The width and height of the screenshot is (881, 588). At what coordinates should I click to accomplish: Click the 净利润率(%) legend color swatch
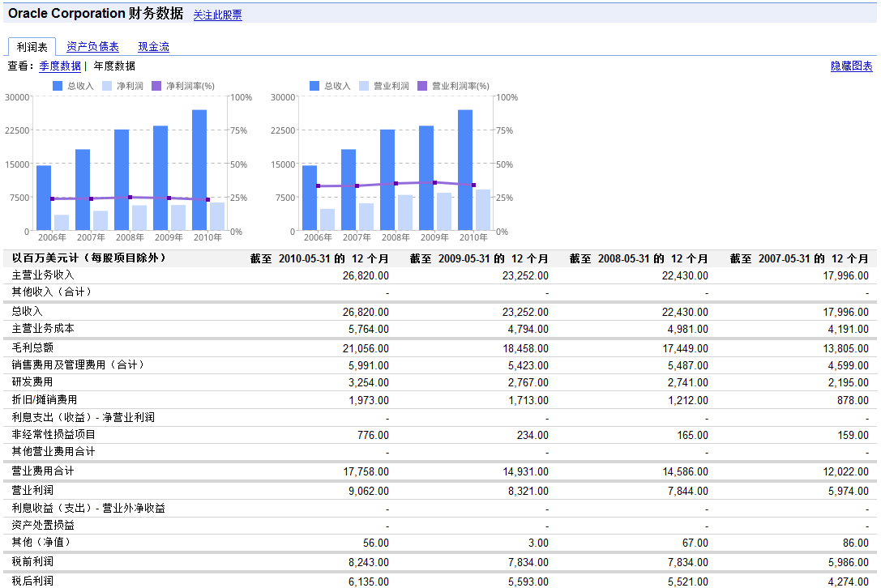tap(156, 86)
